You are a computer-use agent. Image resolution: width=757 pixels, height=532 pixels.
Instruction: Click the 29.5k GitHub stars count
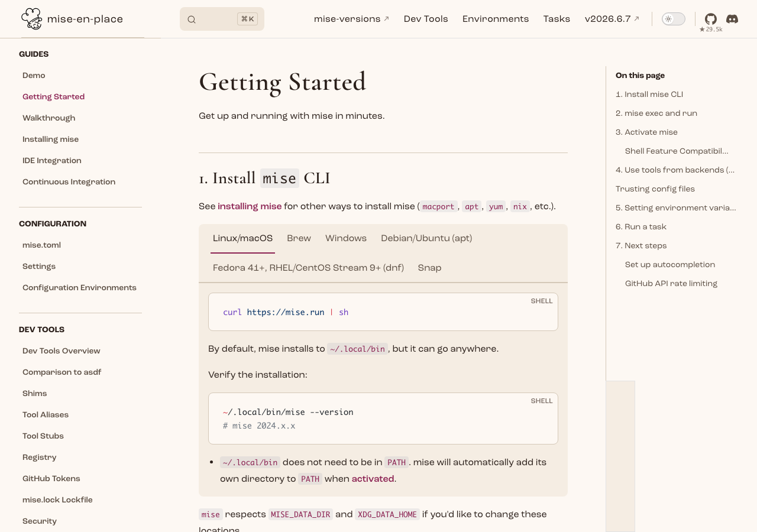coord(711,29)
